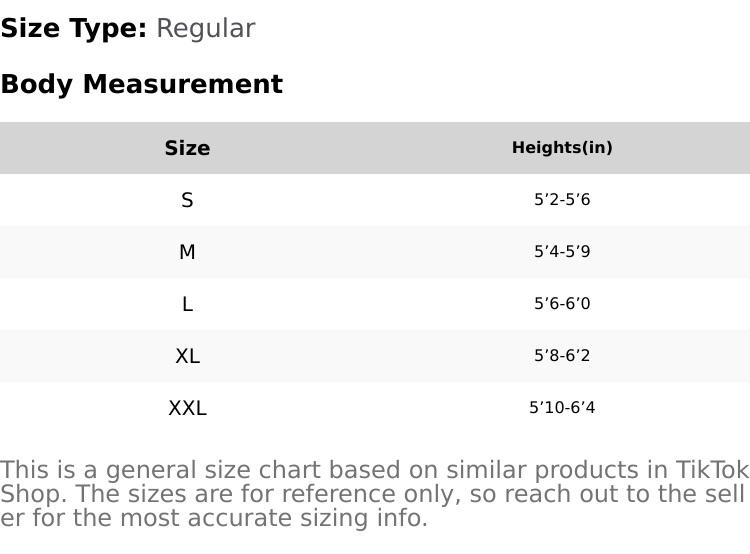Click the "Heights(in)" column header

(562, 148)
